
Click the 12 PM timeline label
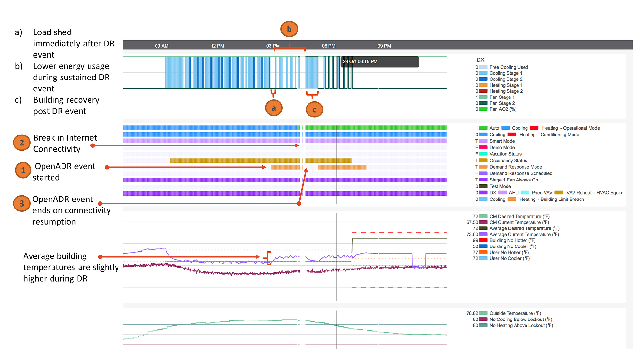pyautogui.click(x=217, y=46)
